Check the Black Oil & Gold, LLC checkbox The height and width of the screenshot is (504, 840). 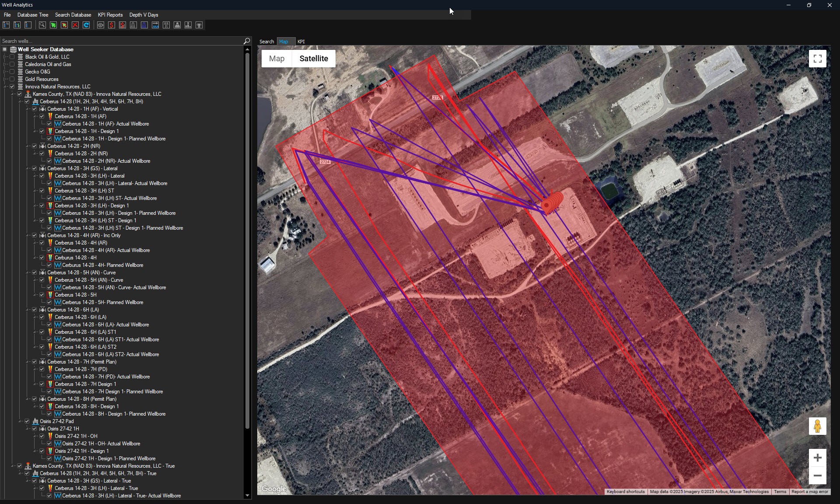[12, 57]
